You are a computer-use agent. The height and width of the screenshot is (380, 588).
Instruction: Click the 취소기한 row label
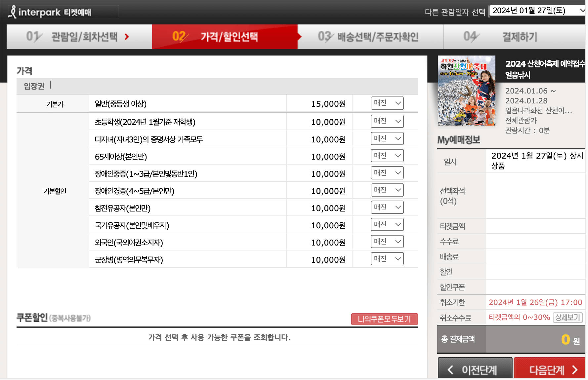(x=452, y=302)
